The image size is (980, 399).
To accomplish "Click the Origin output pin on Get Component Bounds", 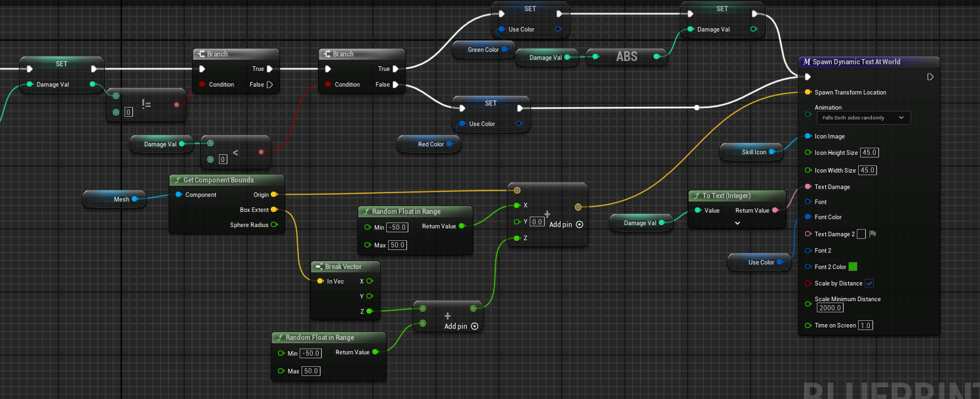I will point(273,195).
